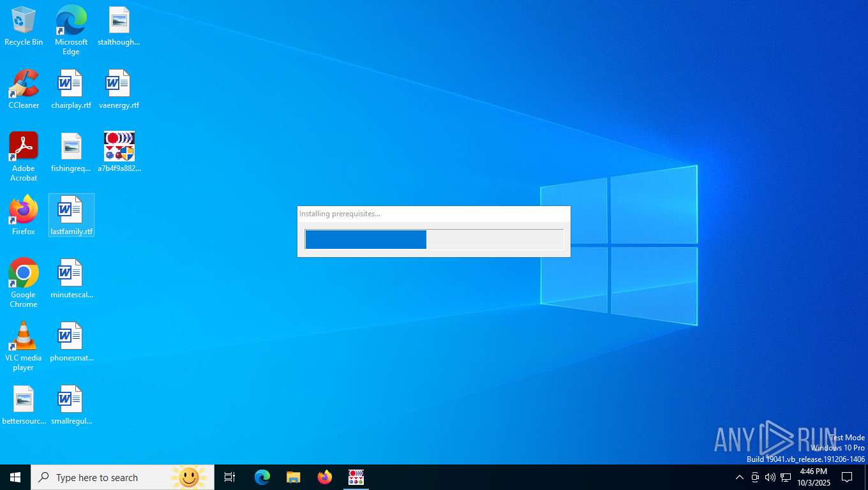Select the a7b4f9a882 executable icon
868x490 pixels.
[119, 153]
